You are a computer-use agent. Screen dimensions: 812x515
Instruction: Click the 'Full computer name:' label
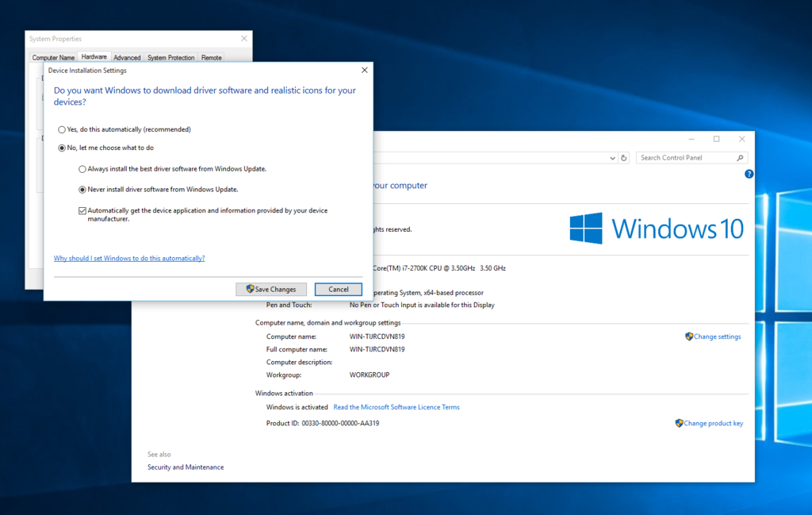point(297,350)
